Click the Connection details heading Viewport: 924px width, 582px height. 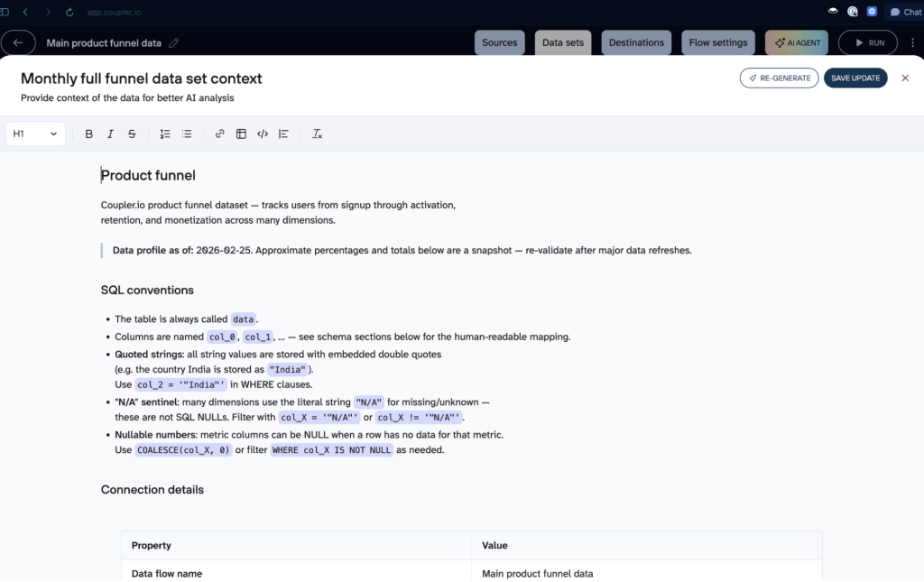point(152,490)
